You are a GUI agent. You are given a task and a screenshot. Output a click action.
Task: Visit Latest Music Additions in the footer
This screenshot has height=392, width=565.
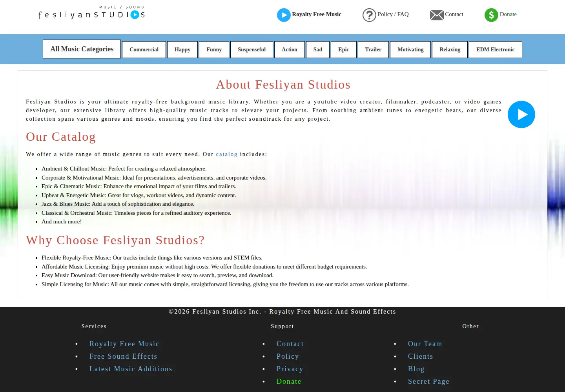pos(131,369)
